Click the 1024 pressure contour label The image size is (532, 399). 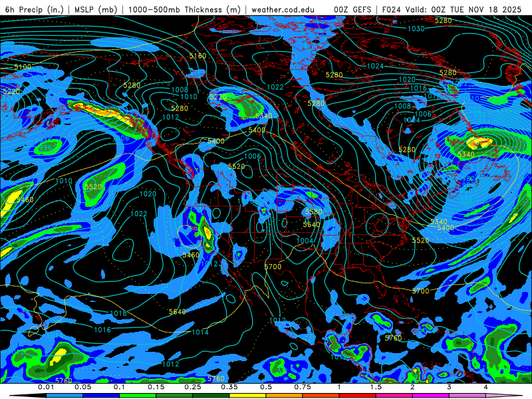[x=375, y=66]
